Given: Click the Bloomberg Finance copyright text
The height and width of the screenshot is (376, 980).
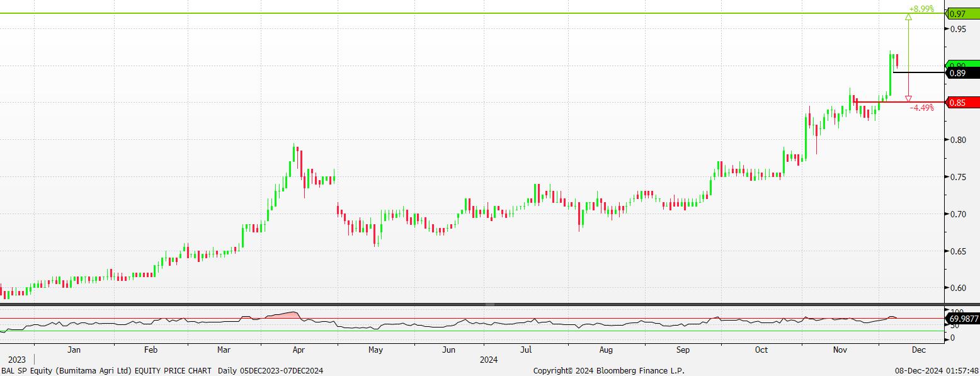Looking at the screenshot, I should pyautogui.click(x=608, y=370).
